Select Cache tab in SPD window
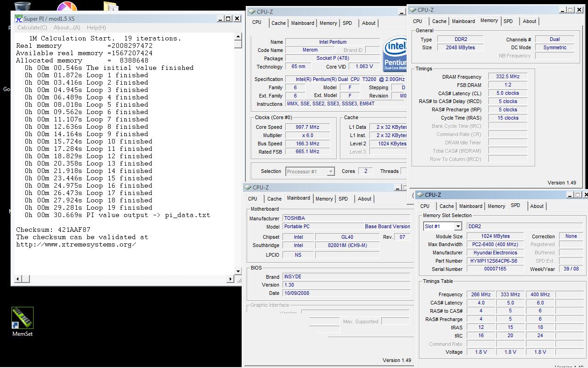 447,206
